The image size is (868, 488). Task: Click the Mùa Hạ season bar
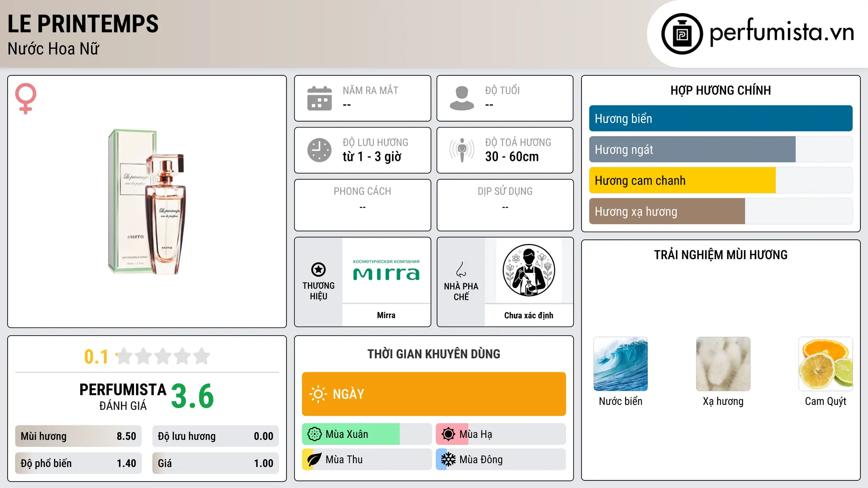[501, 434]
